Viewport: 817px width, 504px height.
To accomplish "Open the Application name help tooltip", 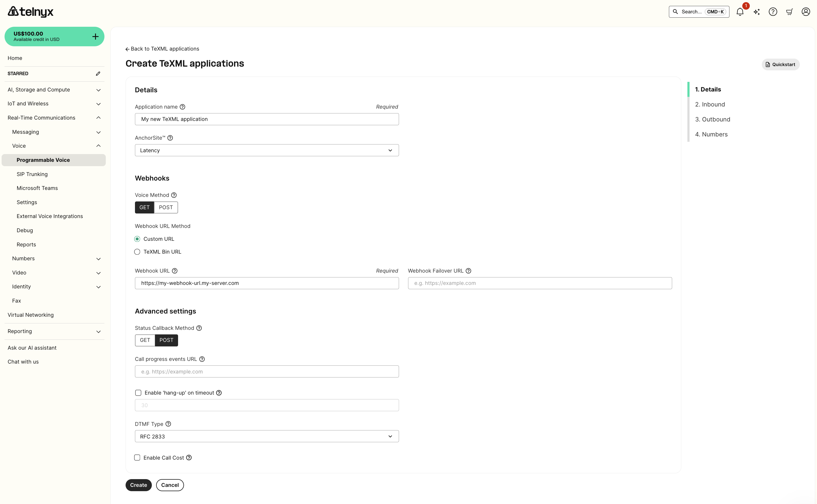I will (182, 107).
